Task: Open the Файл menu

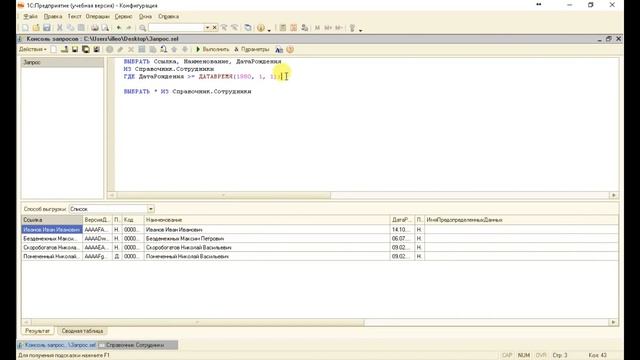Action: click(30, 16)
